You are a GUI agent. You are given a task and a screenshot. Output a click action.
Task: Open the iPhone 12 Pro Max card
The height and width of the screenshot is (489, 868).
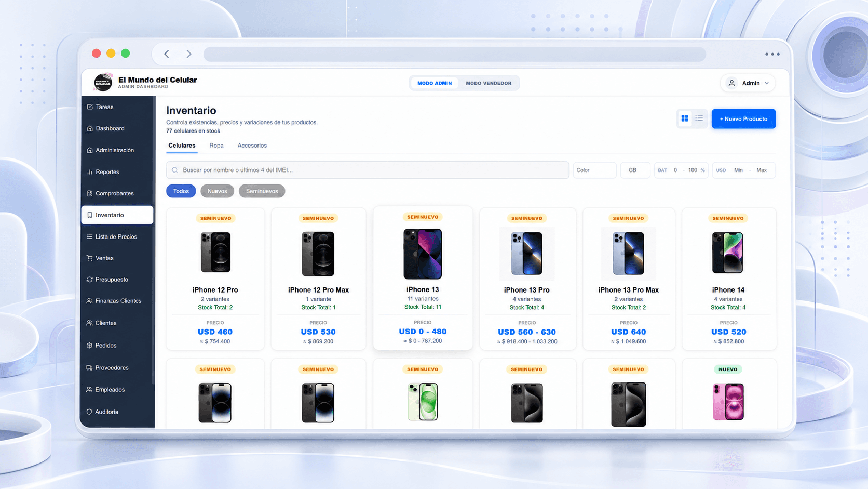click(318, 279)
